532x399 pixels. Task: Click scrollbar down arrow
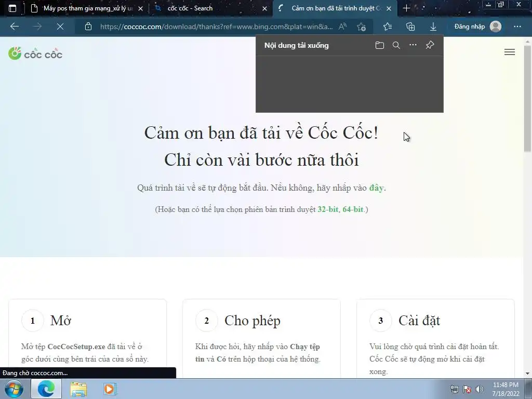coord(528,374)
